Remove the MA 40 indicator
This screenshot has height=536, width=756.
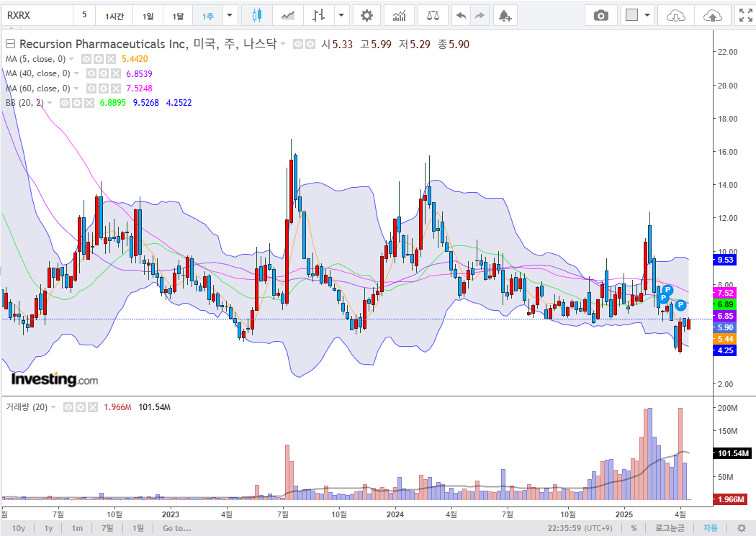[x=116, y=73]
